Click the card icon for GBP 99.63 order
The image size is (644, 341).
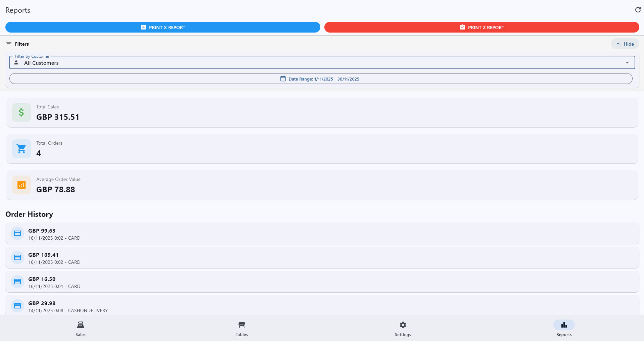[x=17, y=233]
